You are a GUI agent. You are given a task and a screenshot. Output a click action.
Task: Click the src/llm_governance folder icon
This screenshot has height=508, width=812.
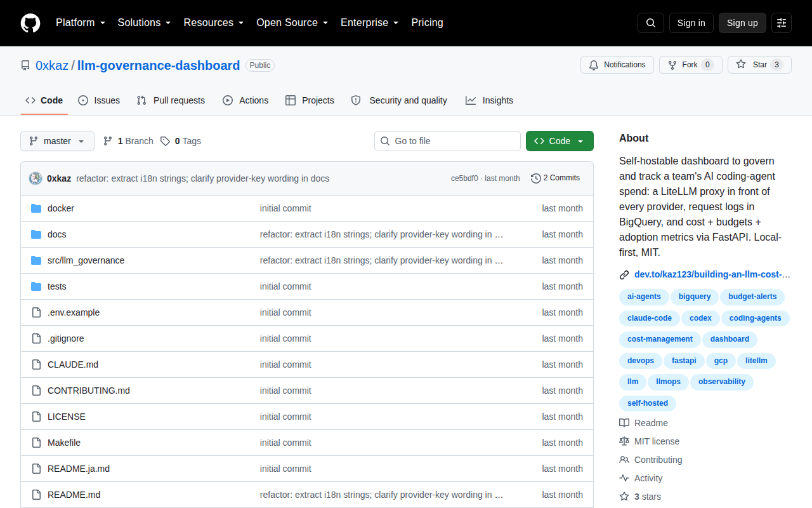[36, 260]
